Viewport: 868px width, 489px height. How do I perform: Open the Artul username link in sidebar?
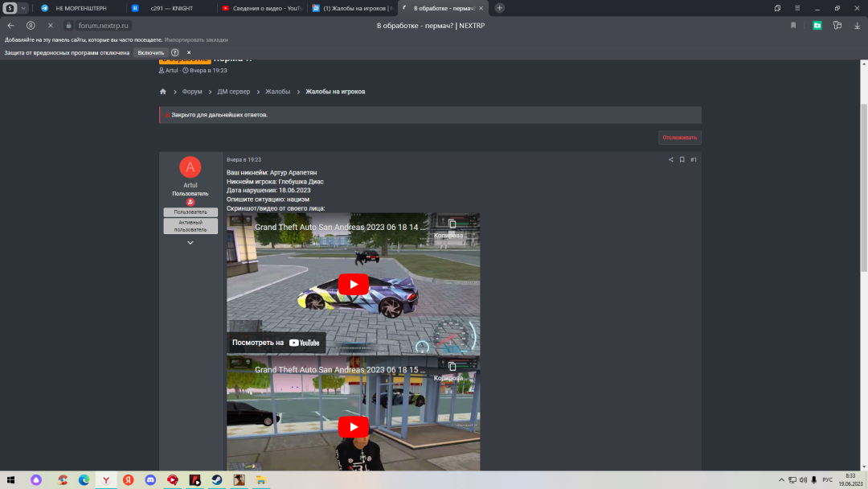190,185
